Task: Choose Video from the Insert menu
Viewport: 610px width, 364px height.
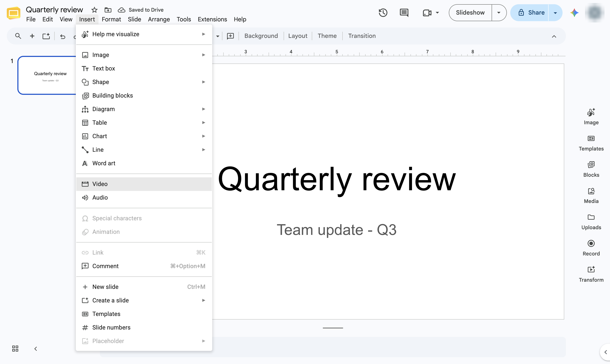Action: [x=144, y=184]
